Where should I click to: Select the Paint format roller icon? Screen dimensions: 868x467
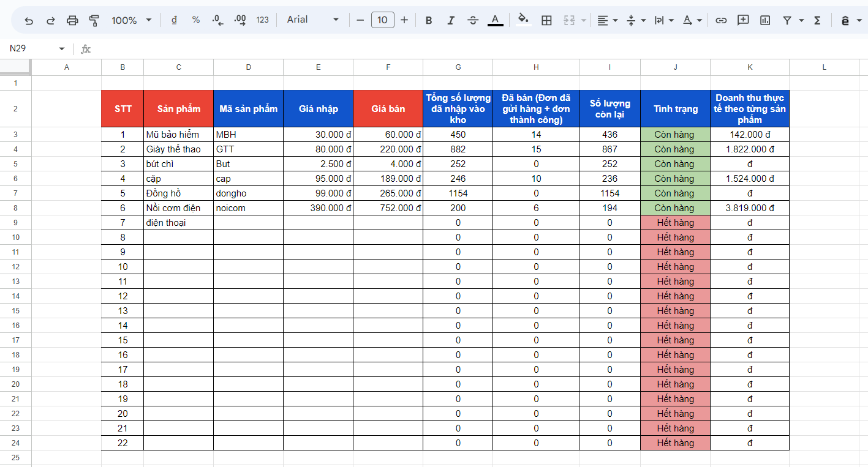tap(94, 20)
